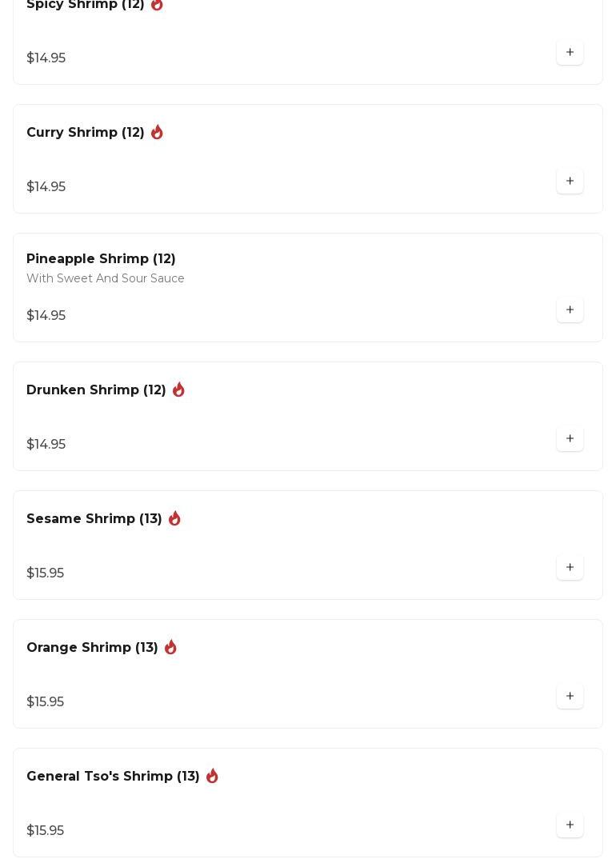Screen dimensions: 616x867
Task: Add Curry Shrimp using plus button
Action: pyautogui.click(x=570, y=182)
